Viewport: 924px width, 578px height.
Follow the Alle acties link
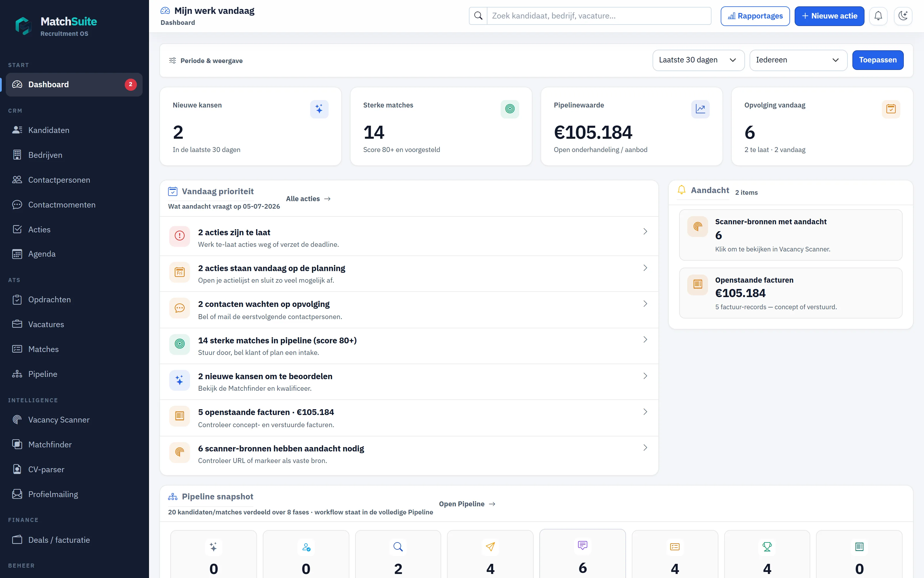308,199
